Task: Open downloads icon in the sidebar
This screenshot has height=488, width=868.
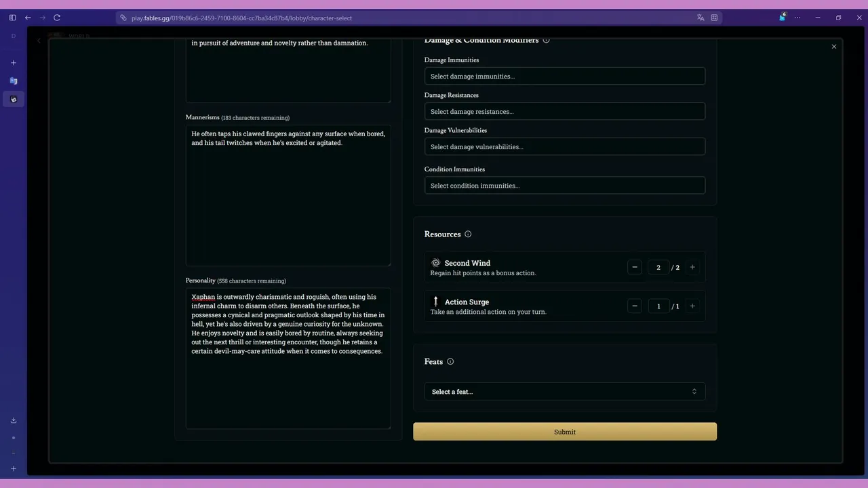Action: coord(13,420)
